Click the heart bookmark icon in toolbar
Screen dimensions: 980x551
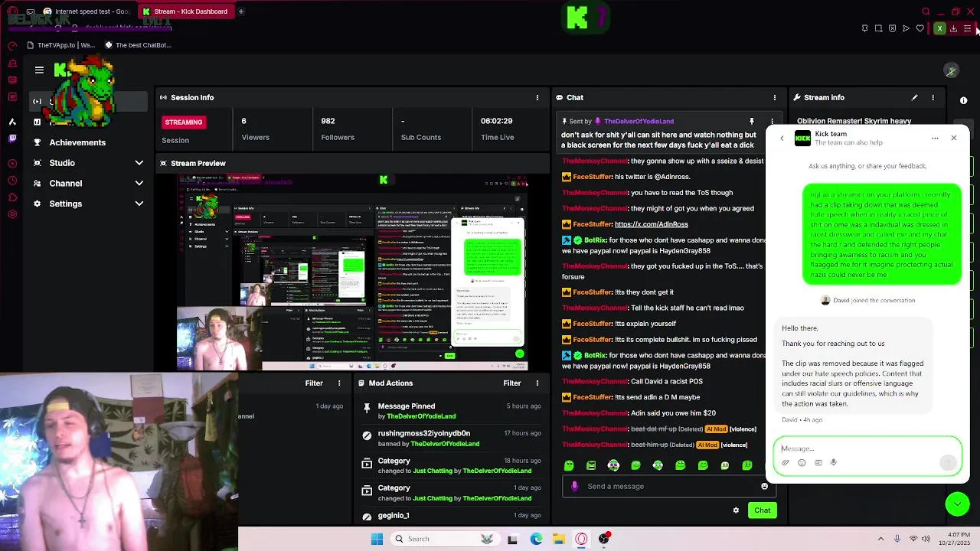pos(920,28)
